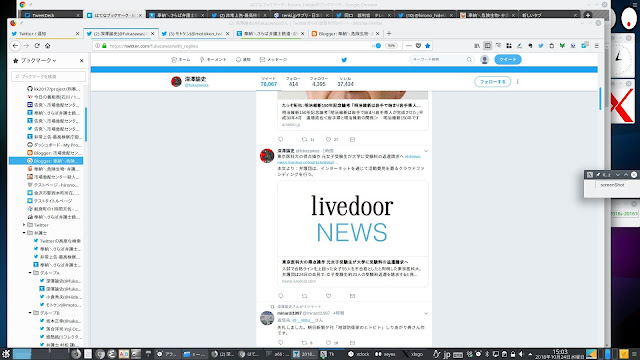This screenshot has width=640, height=360.
Task: Click the followers count 4,395 stat
Action: pyautogui.click(x=319, y=81)
